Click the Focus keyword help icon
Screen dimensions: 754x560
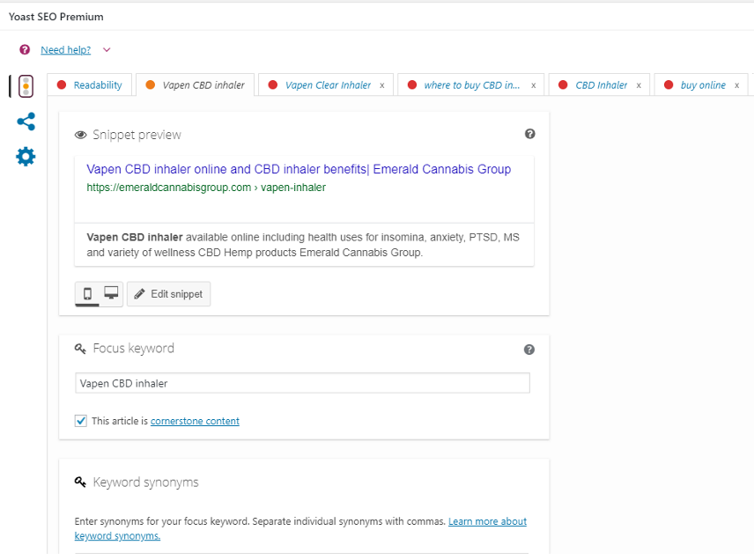(529, 350)
